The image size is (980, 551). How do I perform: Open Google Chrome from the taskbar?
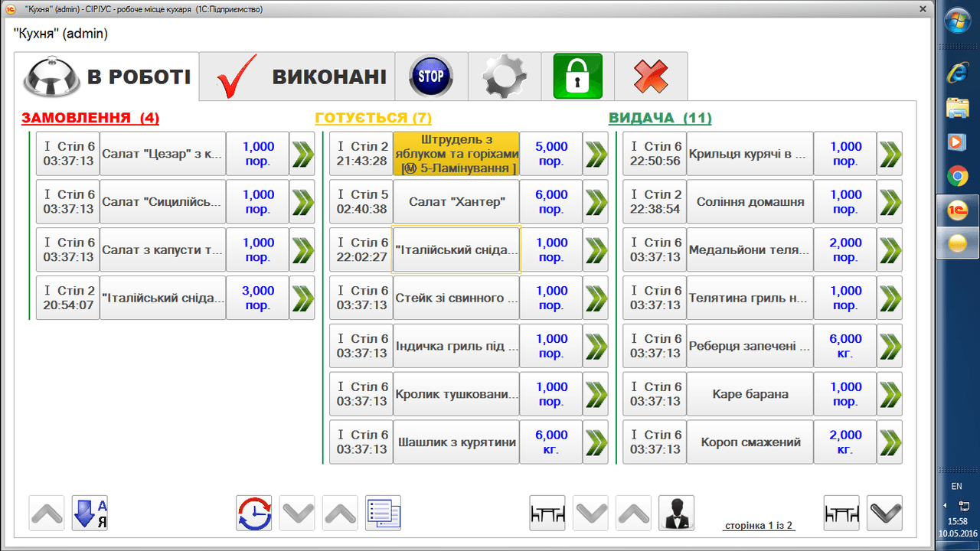[x=956, y=177]
